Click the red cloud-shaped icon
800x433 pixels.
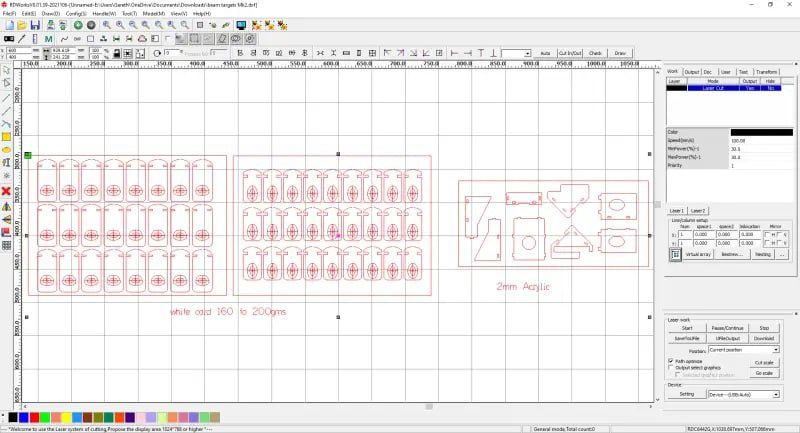pyautogui.click(x=142, y=39)
